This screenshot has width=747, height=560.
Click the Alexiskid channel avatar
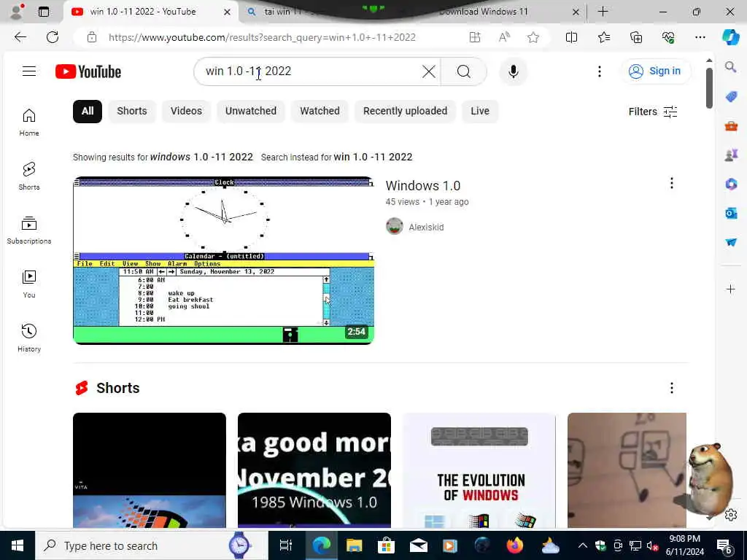click(395, 227)
